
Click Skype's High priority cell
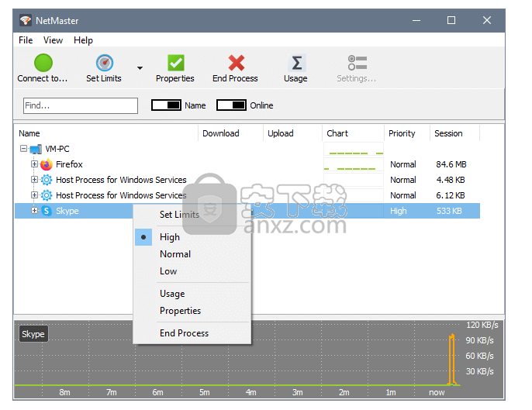399,211
